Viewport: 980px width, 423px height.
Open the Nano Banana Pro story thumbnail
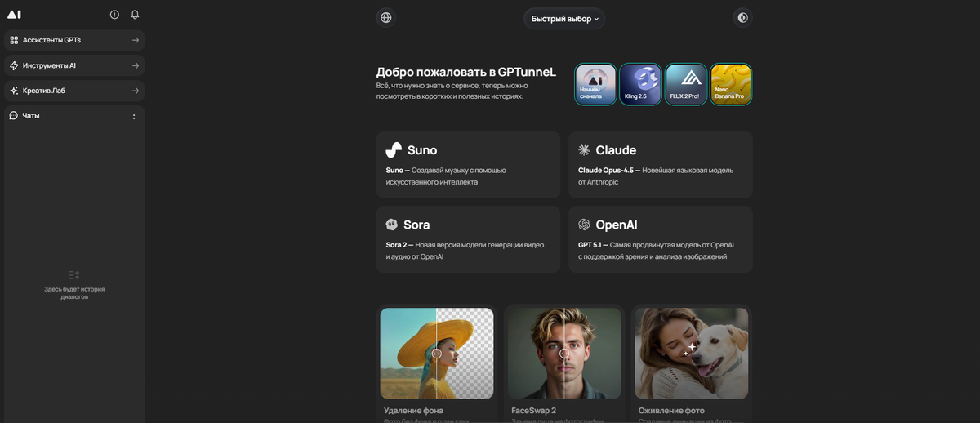tap(731, 85)
